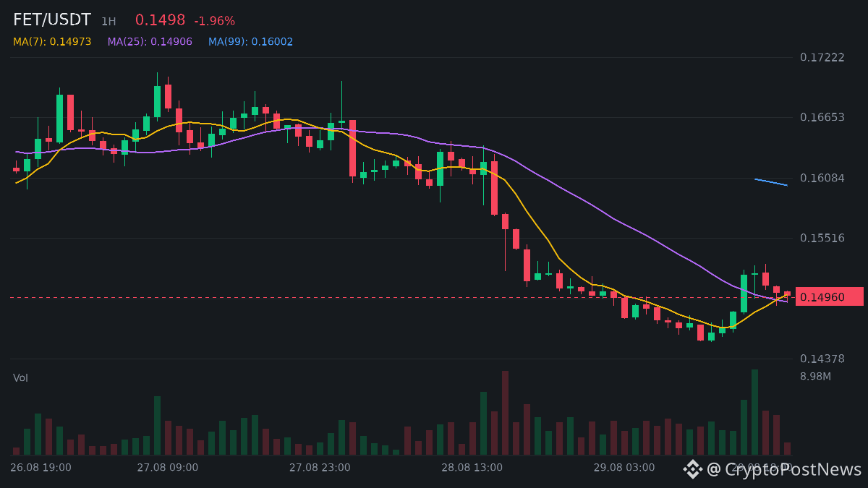Click the tallest red volume bar

[505, 413]
